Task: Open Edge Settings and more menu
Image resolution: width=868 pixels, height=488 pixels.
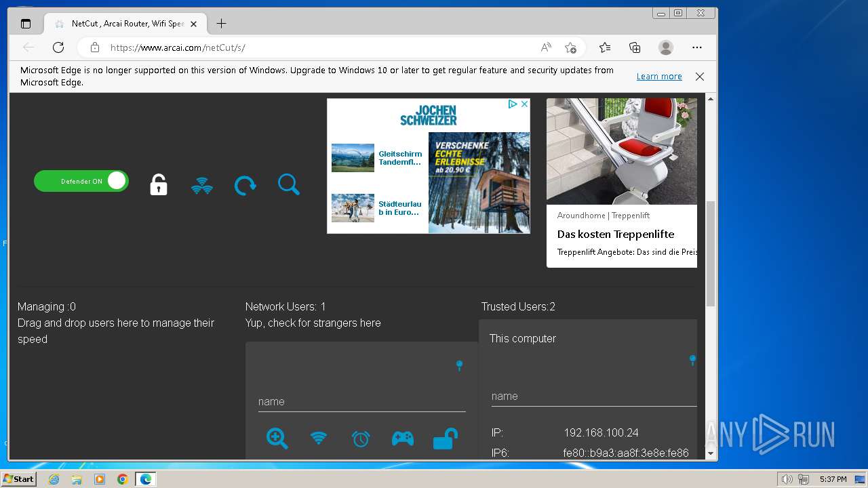Action: click(697, 47)
